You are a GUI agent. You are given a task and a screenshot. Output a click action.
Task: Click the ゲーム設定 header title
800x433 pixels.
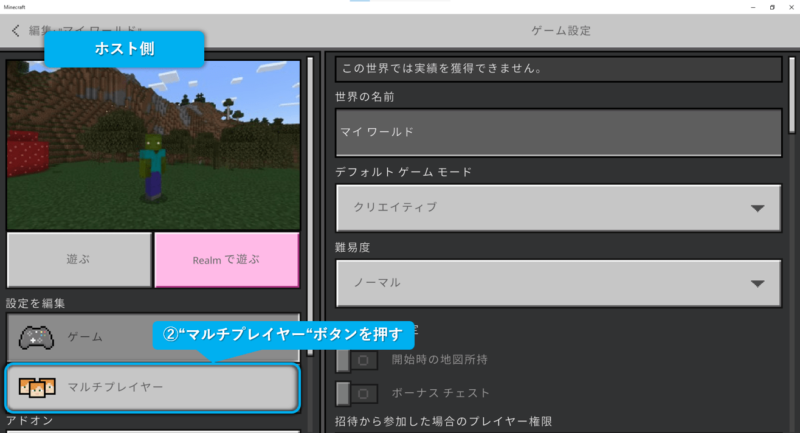click(561, 31)
